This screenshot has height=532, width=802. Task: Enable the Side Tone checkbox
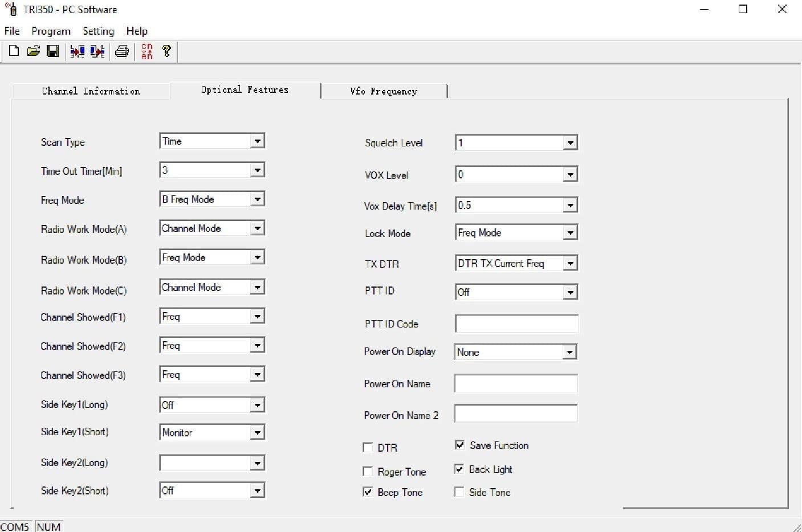click(x=459, y=491)
